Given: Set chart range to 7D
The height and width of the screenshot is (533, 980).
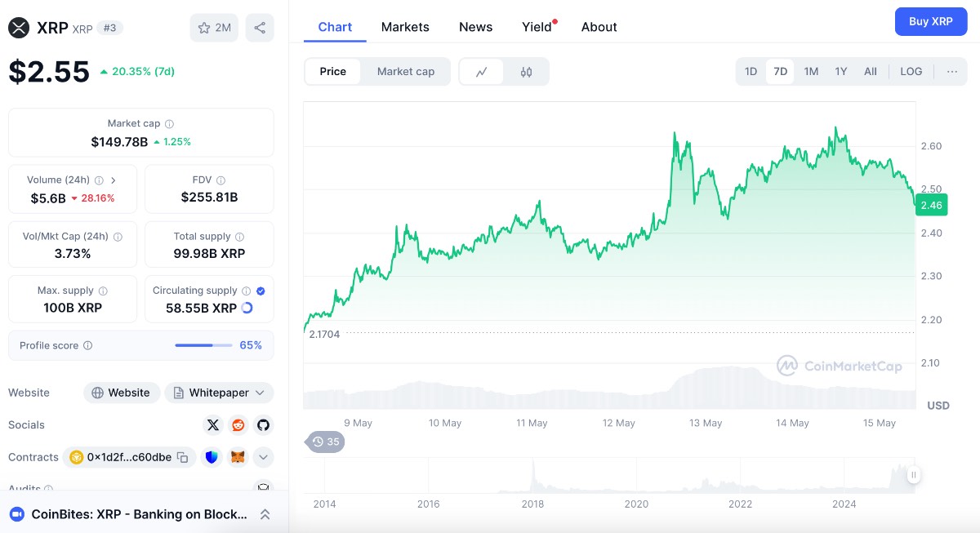Looking at the screenshot, I should [780, 72].
